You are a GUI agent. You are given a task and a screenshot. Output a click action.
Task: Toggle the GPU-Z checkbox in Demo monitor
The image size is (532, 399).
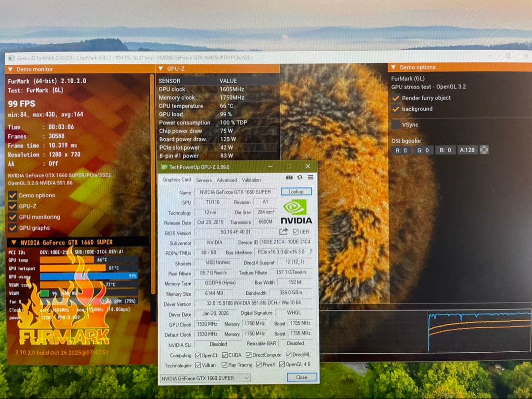pyautogui.click(x=12, y=207)
